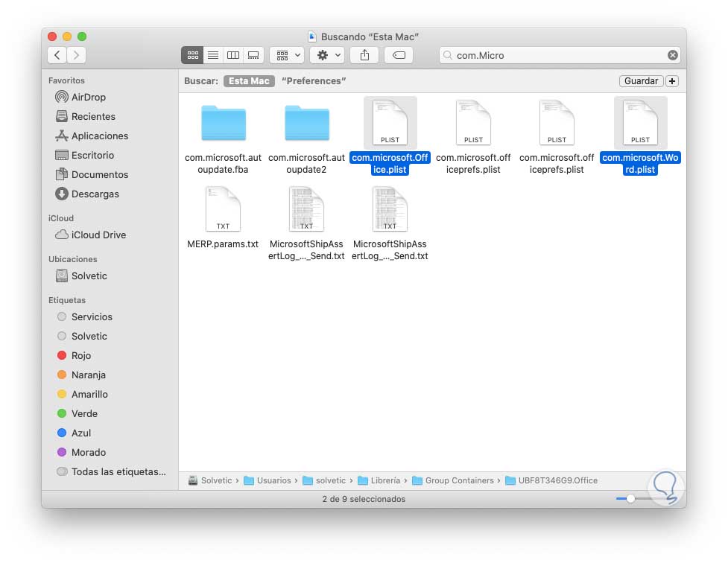Switch to column view
The image size is (728, 563).
coord(233,55)
